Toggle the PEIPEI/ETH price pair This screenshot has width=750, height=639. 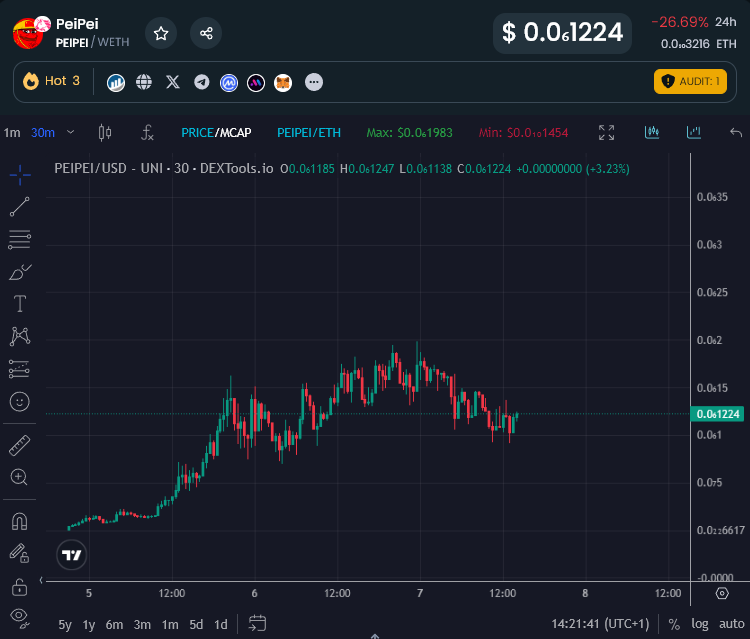tap(309, 132)
